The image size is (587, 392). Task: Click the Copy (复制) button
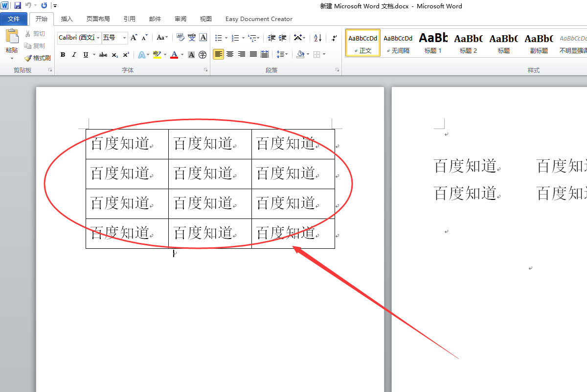coord(35,46)
